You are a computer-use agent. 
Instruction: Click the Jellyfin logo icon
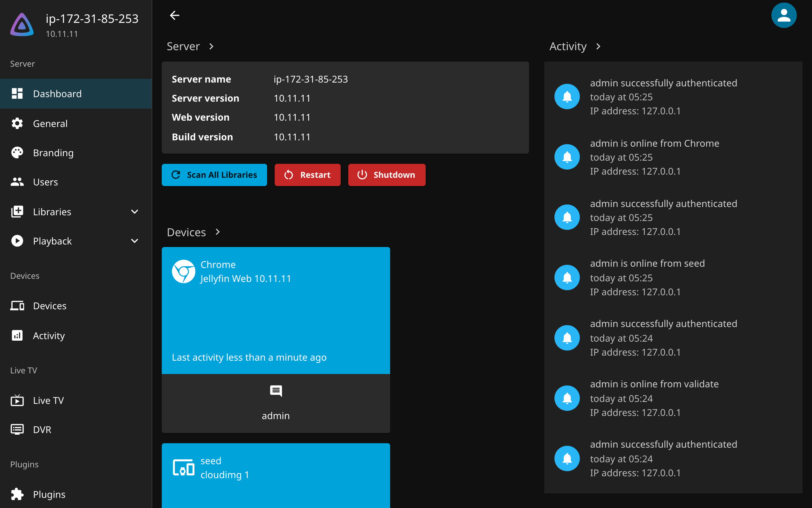tap(22, 24)
